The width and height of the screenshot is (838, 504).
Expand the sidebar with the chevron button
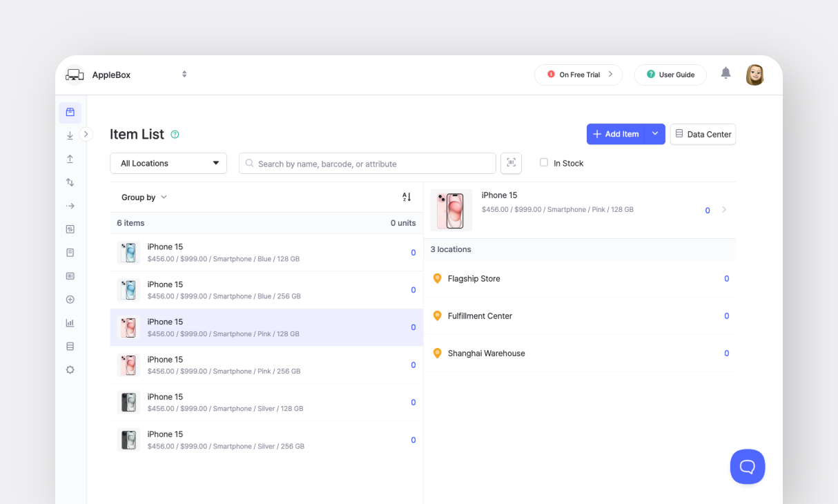pos(86,134)
